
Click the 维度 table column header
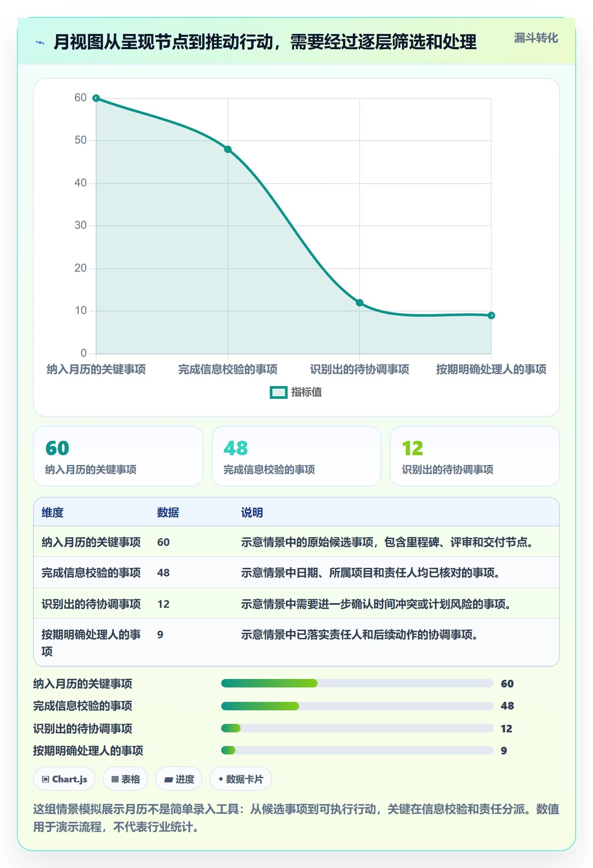click(x=53, y=512)
